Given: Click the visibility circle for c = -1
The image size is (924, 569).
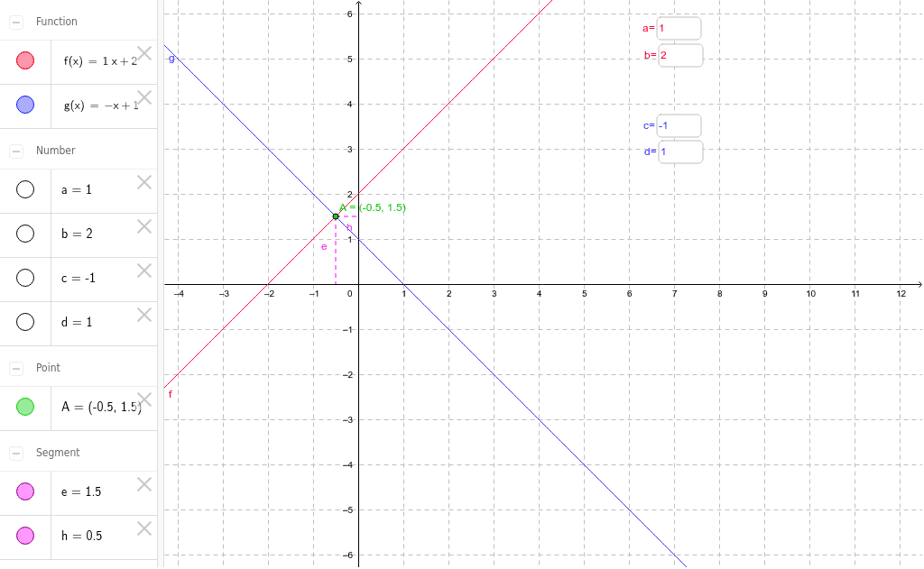Looking at the screenshot, I should pos(24,278).
